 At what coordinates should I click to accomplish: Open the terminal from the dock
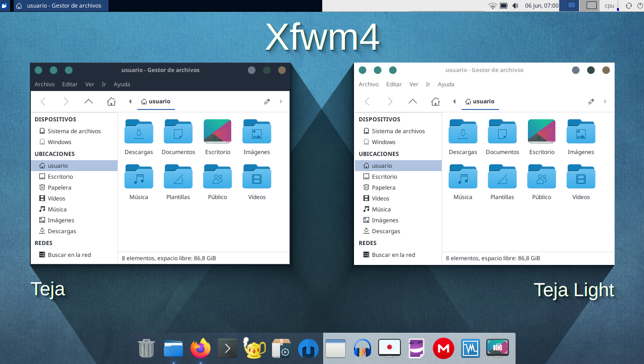[x=227, y=349]
